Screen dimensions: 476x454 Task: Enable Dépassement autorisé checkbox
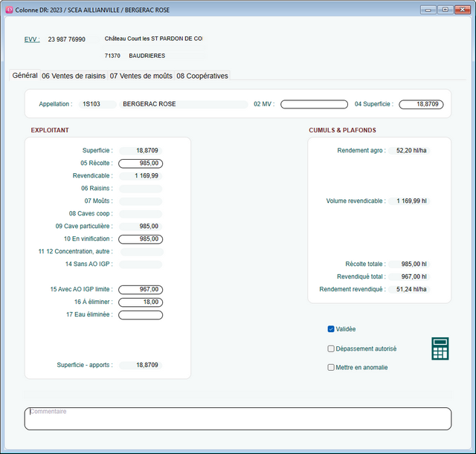click(331, 348)
